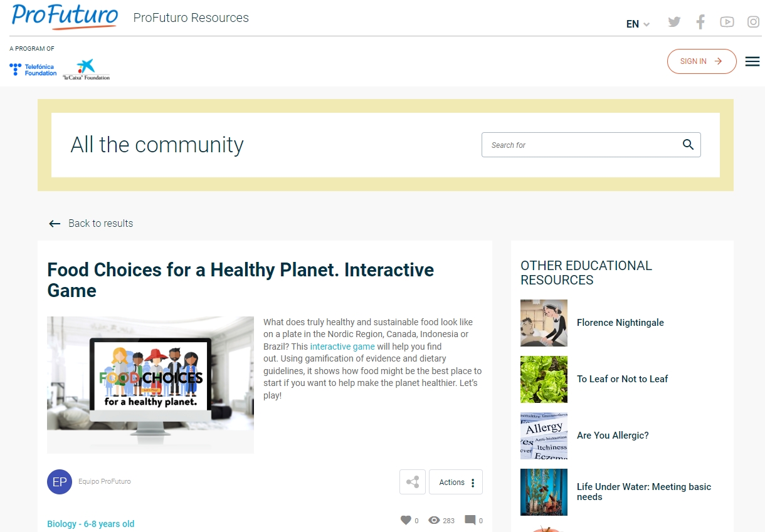The width and height of the screenshot is (765, 532).
Task: Open the Instagram social icon
Action: (753, 22)
